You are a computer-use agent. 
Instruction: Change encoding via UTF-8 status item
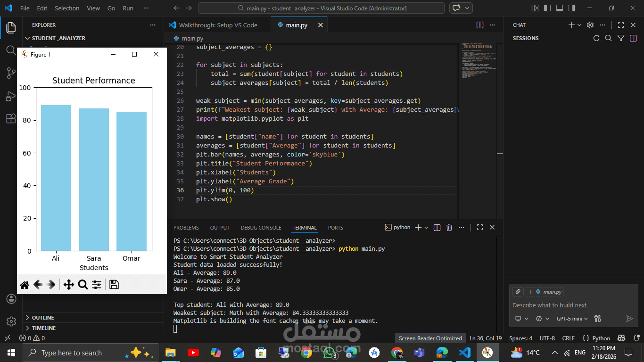tap(547, 338)
